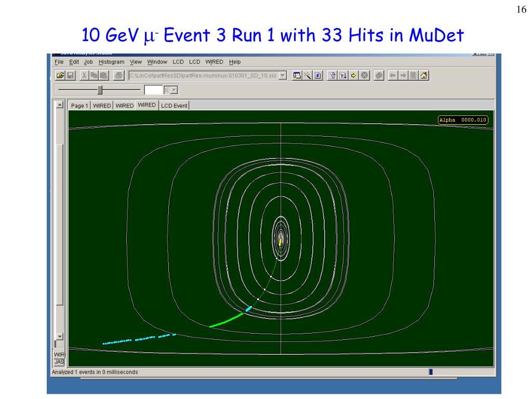Switch to the Page 1 tab
The width and height of the screenshot is (532, 399).
(79, 105)
